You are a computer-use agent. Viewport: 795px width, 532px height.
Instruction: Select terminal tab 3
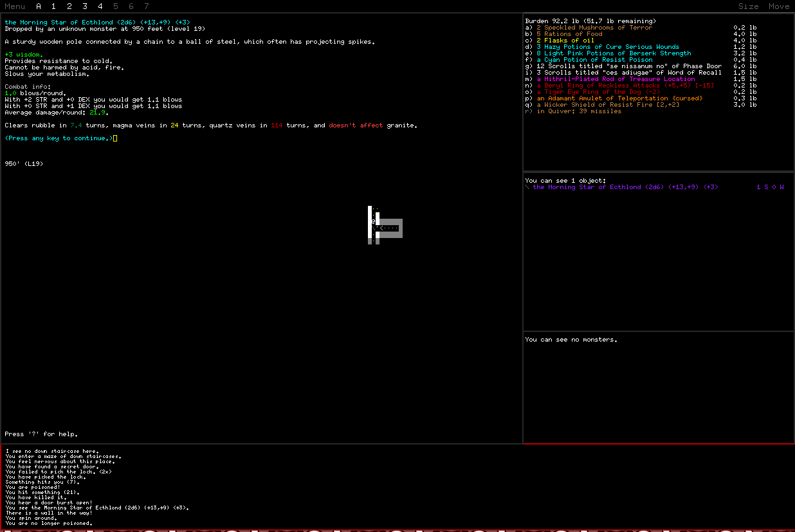coord(84,6)
